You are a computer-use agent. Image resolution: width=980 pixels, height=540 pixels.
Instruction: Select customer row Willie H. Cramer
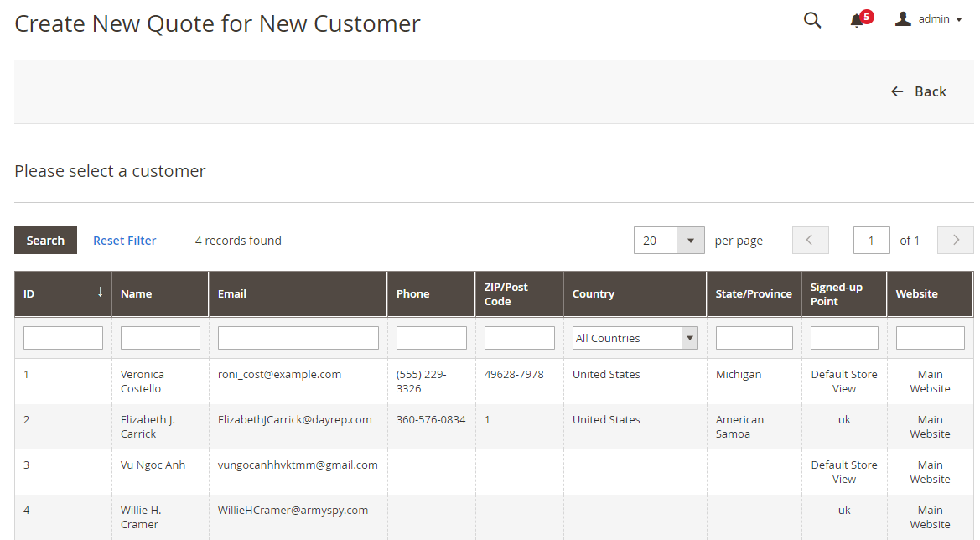(x=140, y=517)
